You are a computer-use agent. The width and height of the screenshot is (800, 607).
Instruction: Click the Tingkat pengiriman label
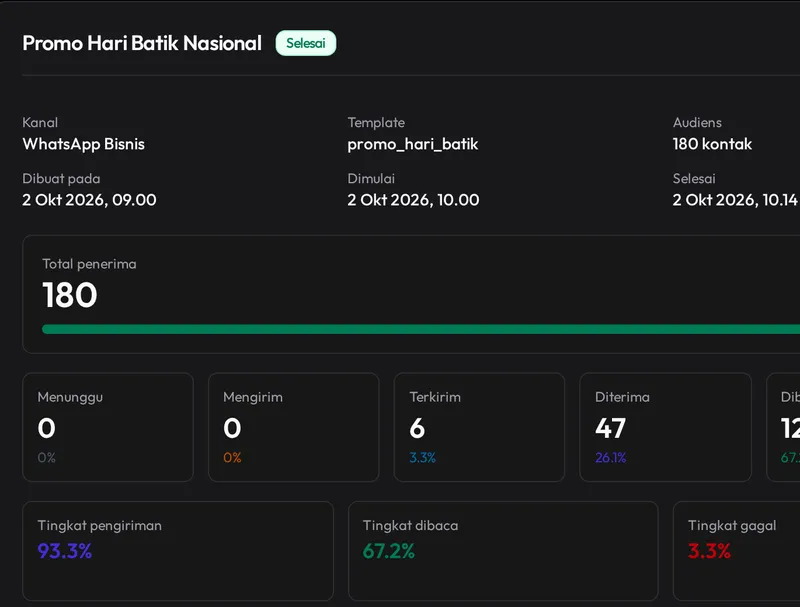99,526
